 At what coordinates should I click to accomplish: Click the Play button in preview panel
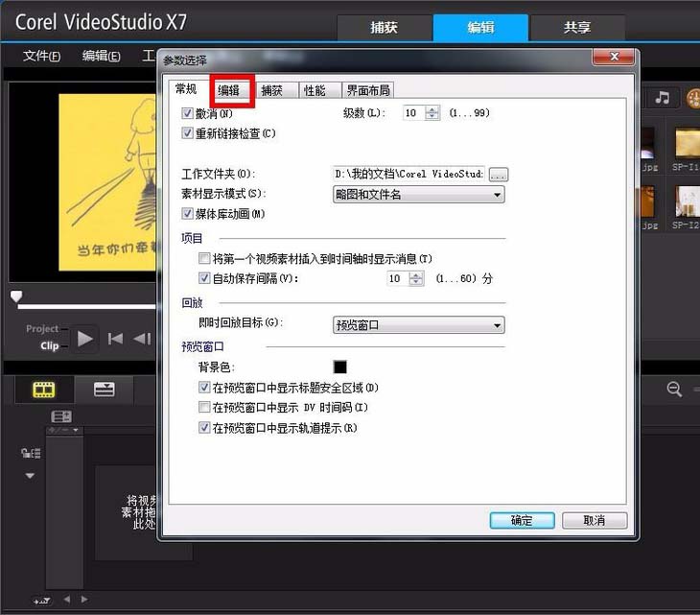[84, 339]
